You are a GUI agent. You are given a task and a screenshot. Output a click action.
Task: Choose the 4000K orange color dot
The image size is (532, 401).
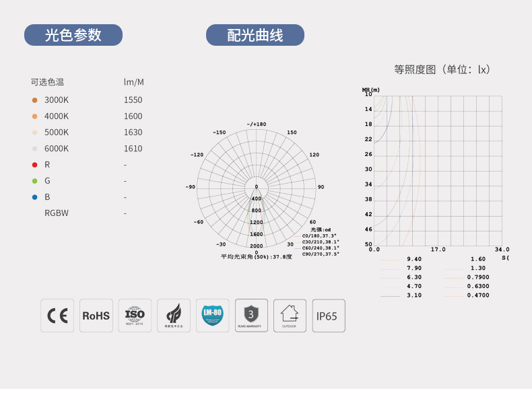click(x=34, y=116)
